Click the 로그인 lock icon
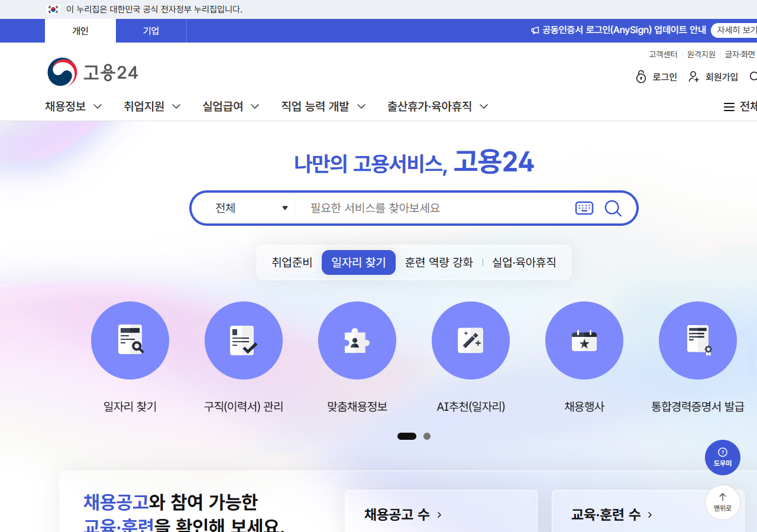 tap(641, 77)
